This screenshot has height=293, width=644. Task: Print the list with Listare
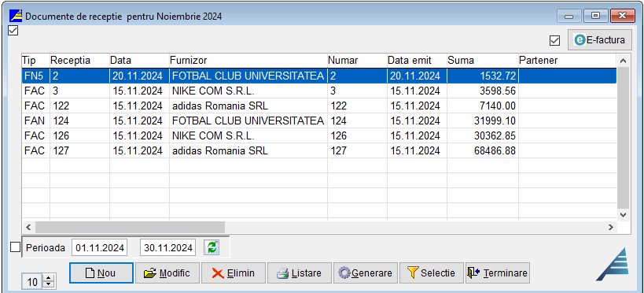(300, 273)
